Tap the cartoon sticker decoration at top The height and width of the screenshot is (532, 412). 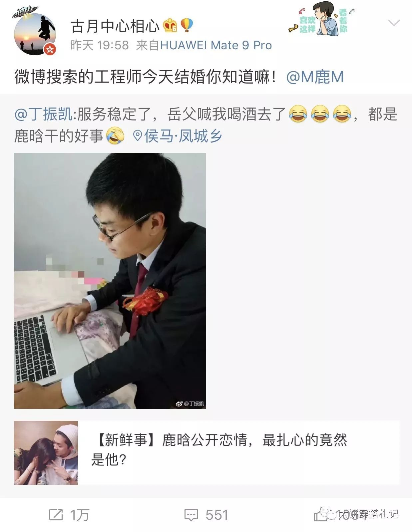(322, 19)
